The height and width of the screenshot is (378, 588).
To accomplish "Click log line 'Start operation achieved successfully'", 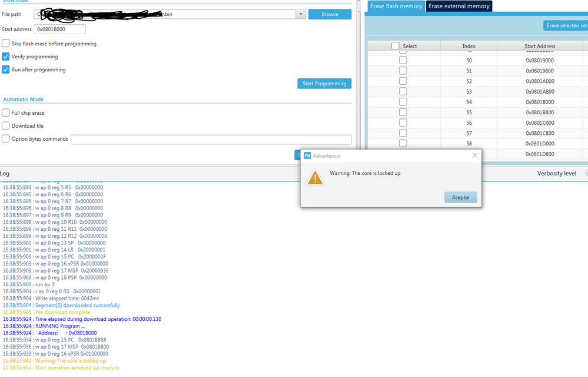I will coord(61,367).
